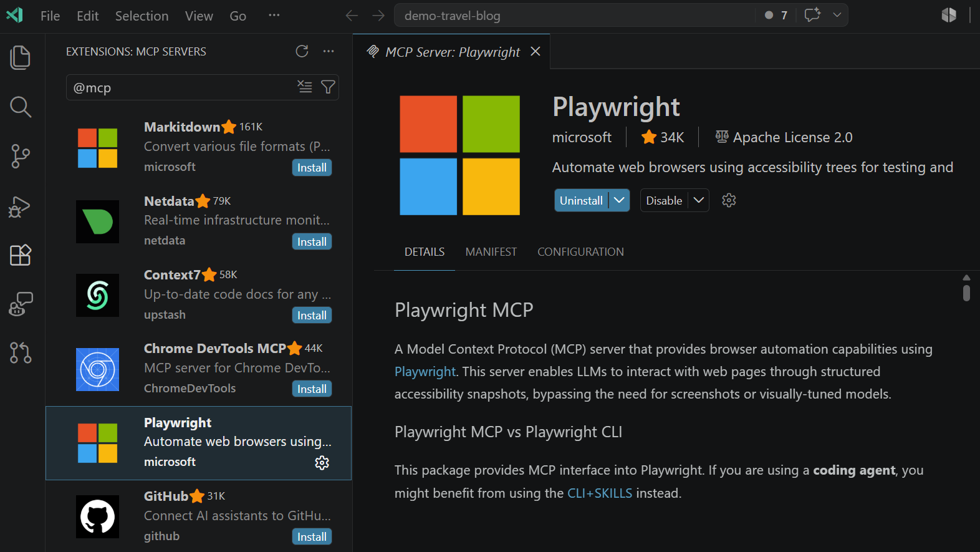Image resolution: width=980 pixels, height=552 pixels.
Task: Toggle the layout customization icon at top right
Action: 949,15
